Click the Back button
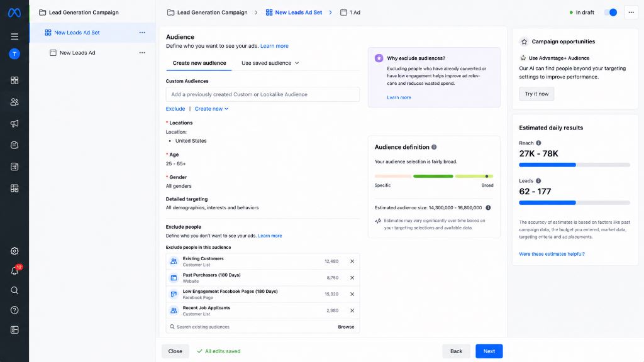Viewport: 644px width, 362px height. (x=456, y=351)
